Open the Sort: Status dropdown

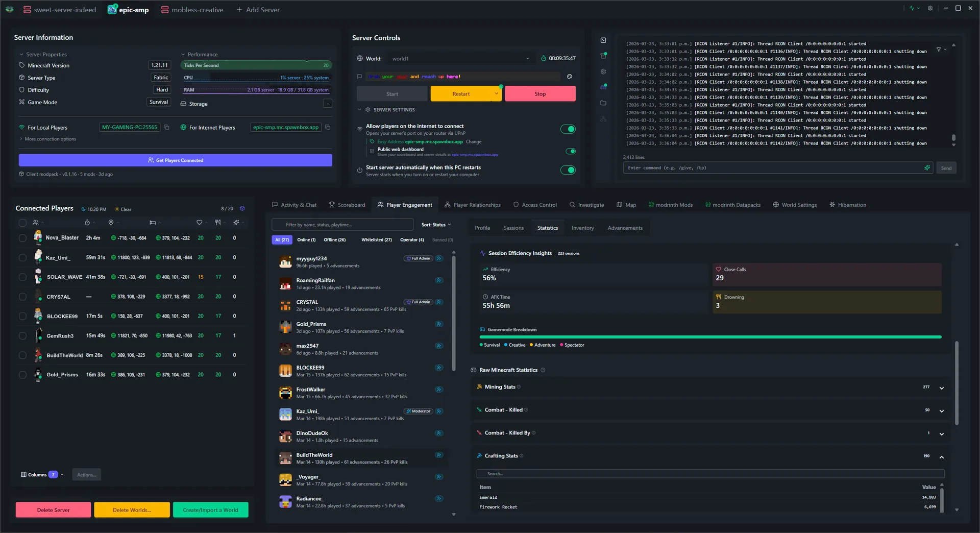click(x=435, y=224)
